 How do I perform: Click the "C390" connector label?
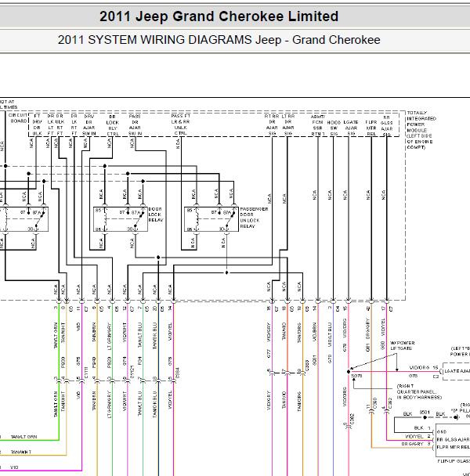click(x=375, y=403)
